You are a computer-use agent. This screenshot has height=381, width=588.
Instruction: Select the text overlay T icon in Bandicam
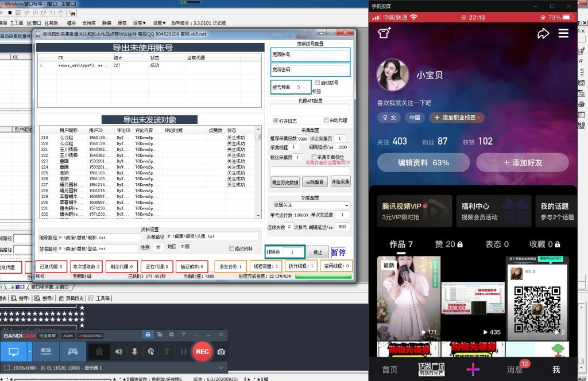(167, 352)
